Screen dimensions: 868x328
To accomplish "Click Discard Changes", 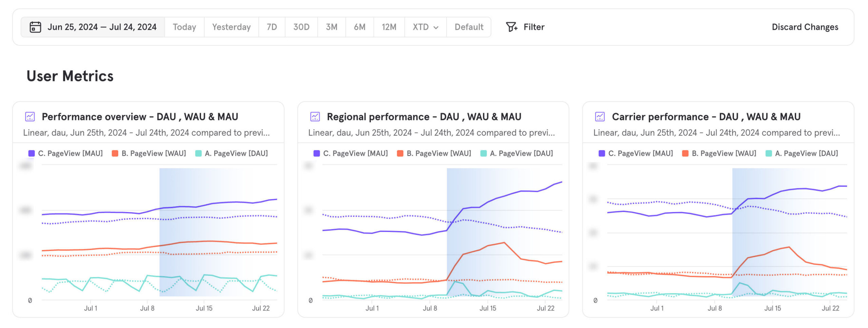I will (805, 27).
